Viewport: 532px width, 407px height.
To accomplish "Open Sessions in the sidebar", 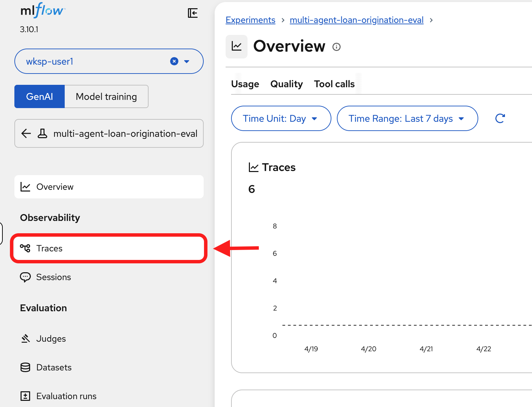I will click(x=109, y=277).
